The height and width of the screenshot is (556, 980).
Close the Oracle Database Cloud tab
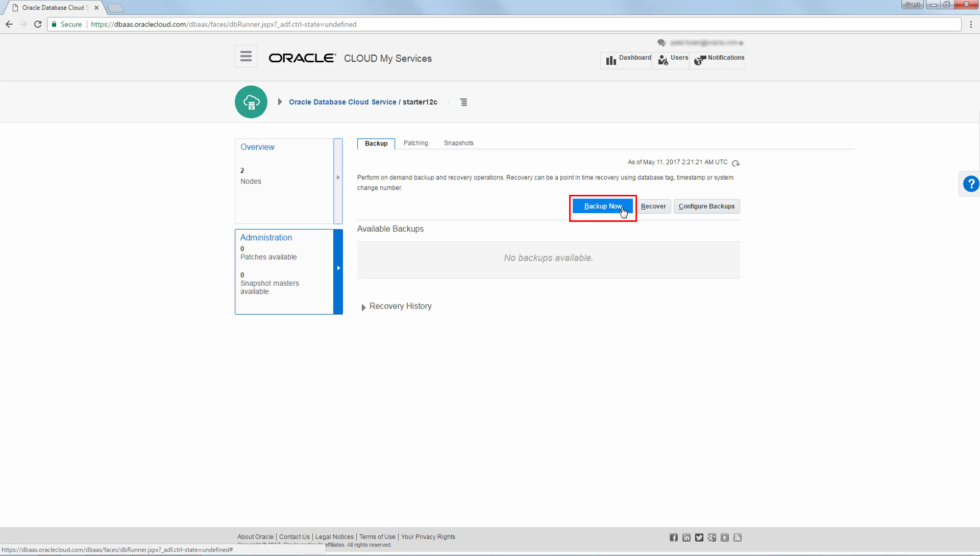point(96,8)
